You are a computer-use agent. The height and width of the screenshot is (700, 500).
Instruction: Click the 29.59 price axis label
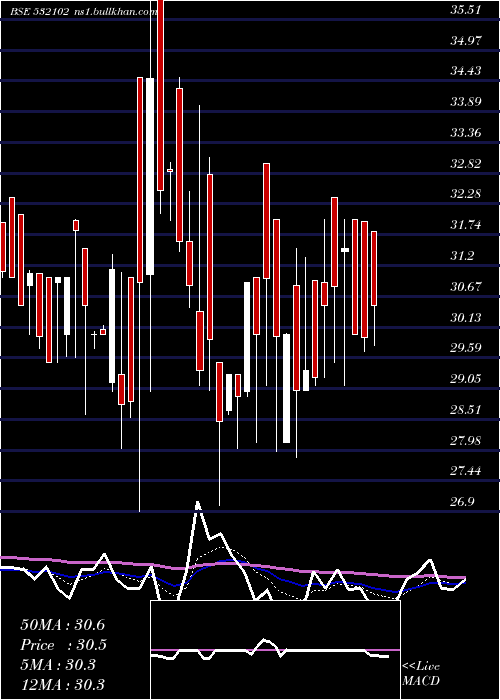coord(466,348)
